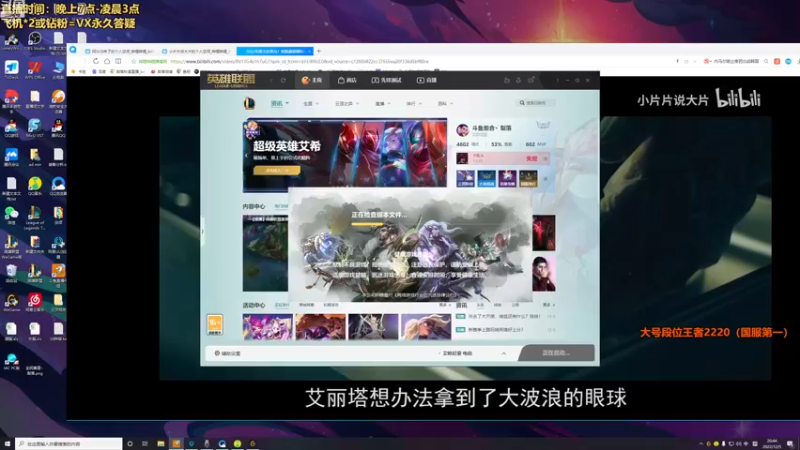Image resolution: width=800 pixels, height=450 pixels.
Task: Open the man portrait thumbnail on the right
Action: coord(544,274)
